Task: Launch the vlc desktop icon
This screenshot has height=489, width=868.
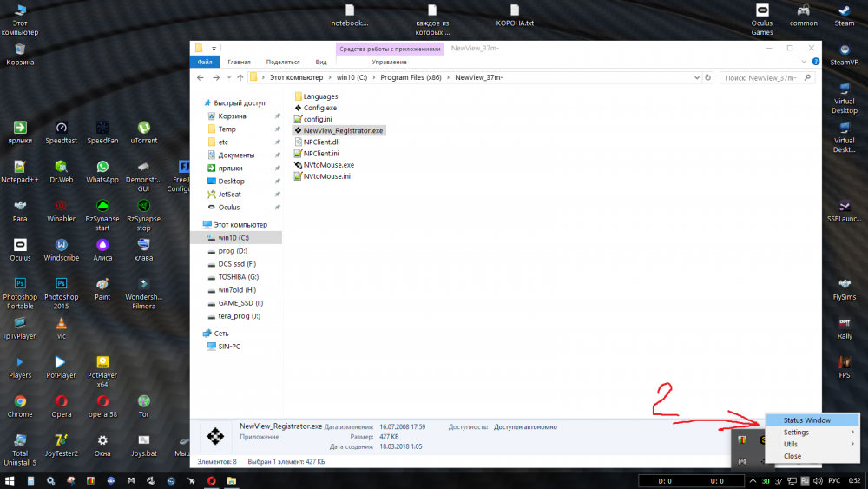Action: pos(62,327)
